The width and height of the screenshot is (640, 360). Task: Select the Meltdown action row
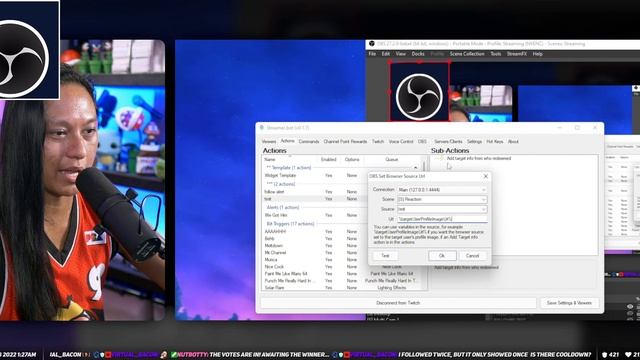(x=341, y=246)
